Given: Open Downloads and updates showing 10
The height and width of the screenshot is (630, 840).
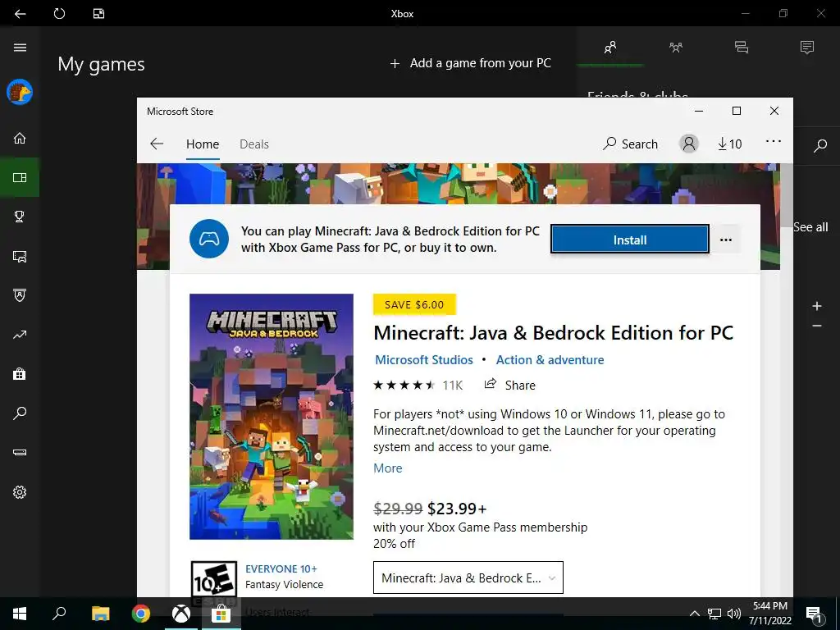Looking at the screenshot, I should [729, 144].
